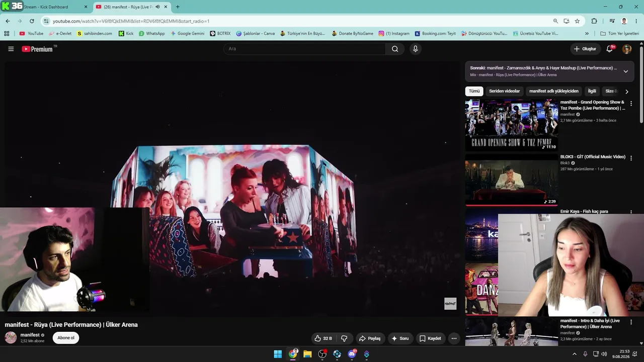644x362 pixels.
Task: Open the sahibinden.com bookmark
Action: (x=94, y=34)
